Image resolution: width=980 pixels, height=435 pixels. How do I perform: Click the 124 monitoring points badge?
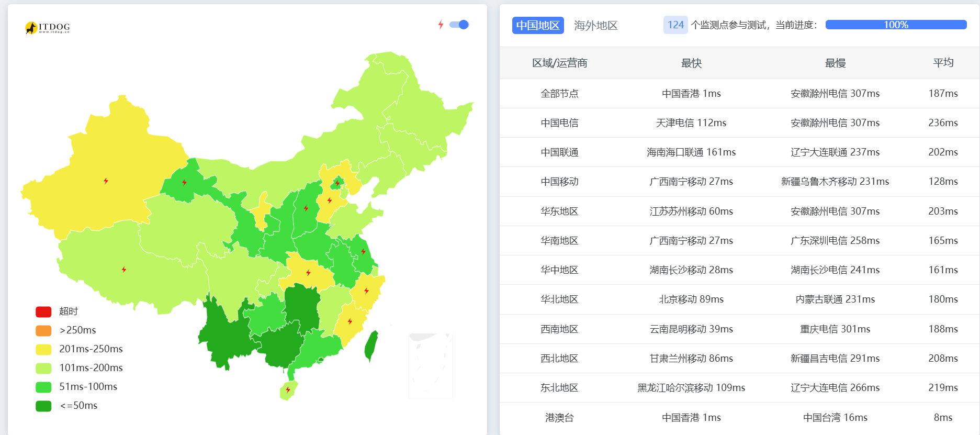coord(675,25)
